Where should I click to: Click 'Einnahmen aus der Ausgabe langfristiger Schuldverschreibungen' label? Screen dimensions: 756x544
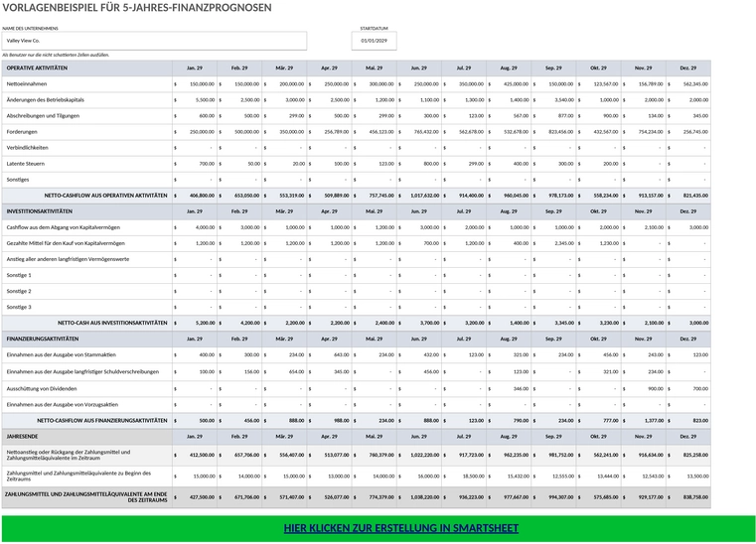point(82,371)
